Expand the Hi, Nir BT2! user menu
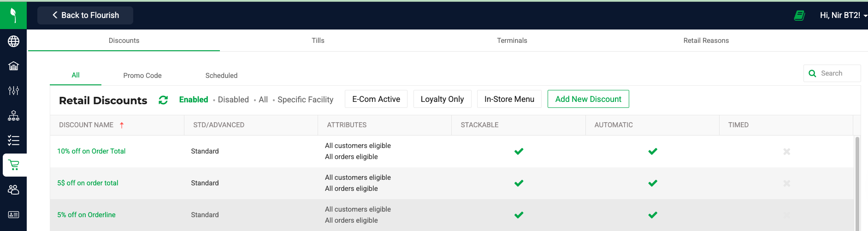The width and height of the screenshot is (868, 231). point(843,15)
